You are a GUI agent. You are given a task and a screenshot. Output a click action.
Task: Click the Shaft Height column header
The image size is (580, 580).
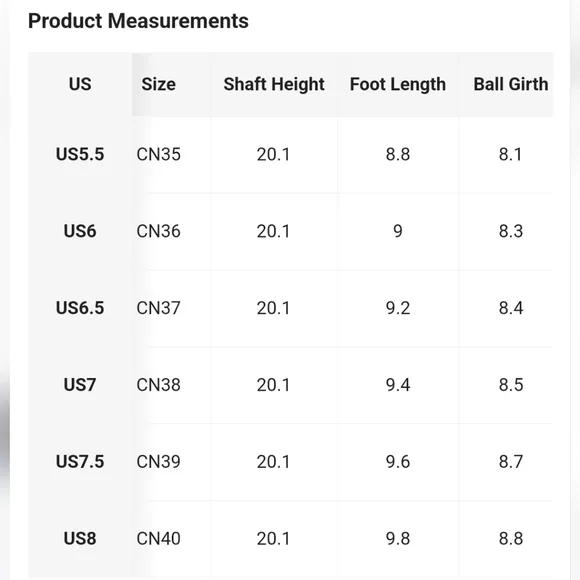point(274,84)
